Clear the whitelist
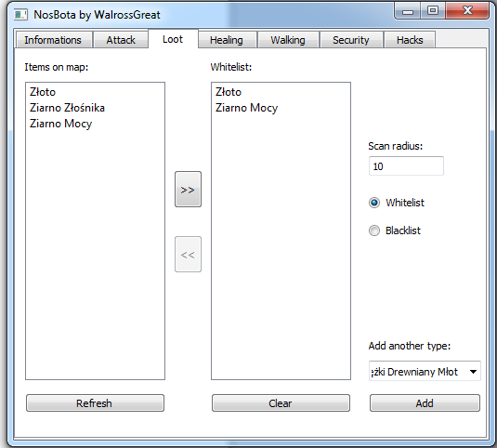 [x=281, y=403]
